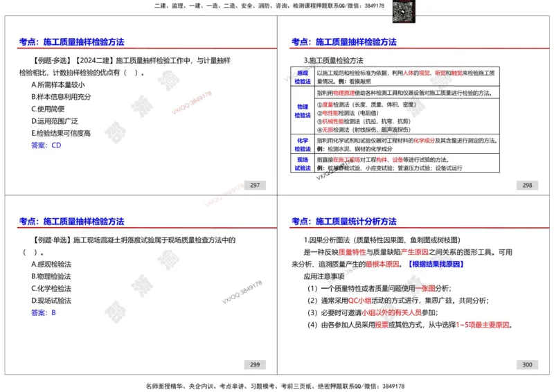Viewport: 554px width, 392px height.
Task: Click page number 299
Action: pyautogui.click(x=255, y=365)
